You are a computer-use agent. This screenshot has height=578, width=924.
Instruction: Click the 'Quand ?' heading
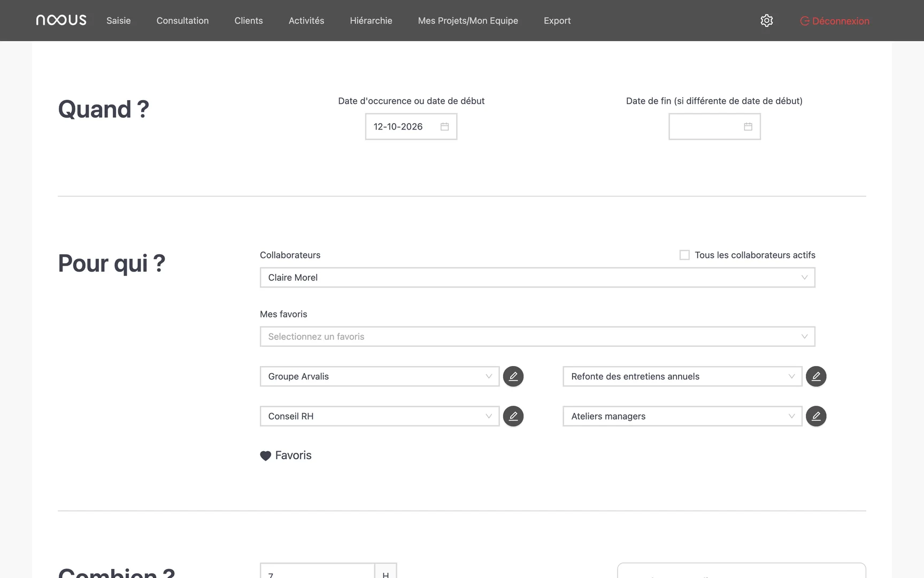(x=103, y=109)
